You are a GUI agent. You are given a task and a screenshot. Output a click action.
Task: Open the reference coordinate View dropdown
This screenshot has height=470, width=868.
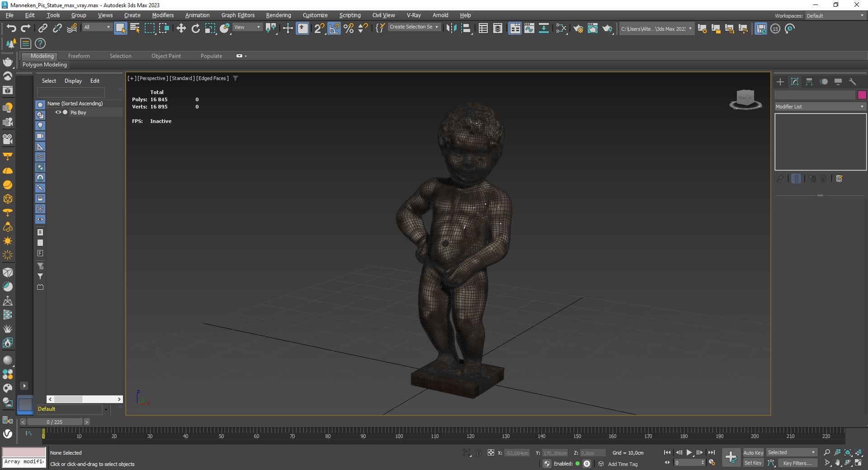click(247, 27)
